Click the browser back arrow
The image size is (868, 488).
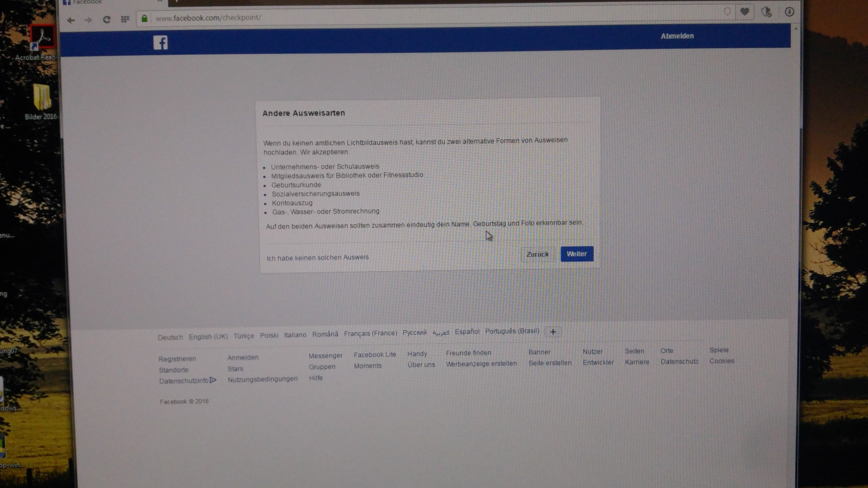pos(71,20)
